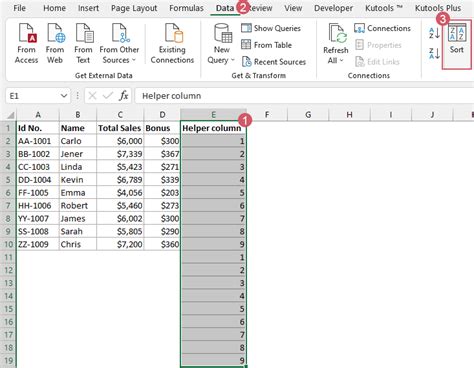This screenshot has height=368, width=474.
Task: Switch to the Formulas tab
Action: tap(186, 8)
